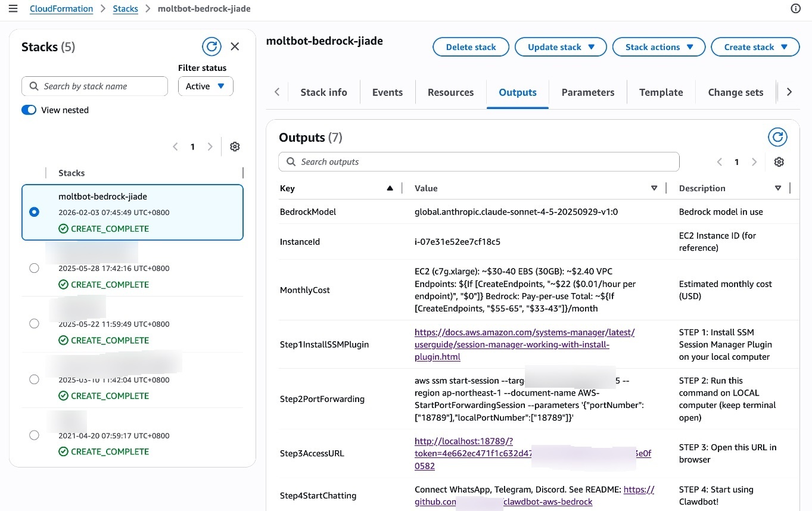Click the Key column header

(287, 188)
